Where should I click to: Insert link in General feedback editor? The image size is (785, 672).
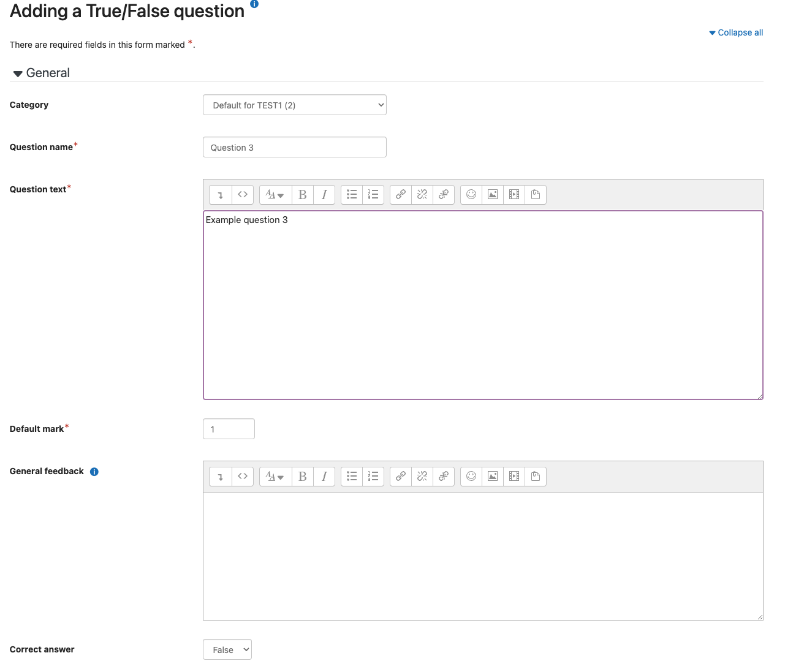point(401,477)
